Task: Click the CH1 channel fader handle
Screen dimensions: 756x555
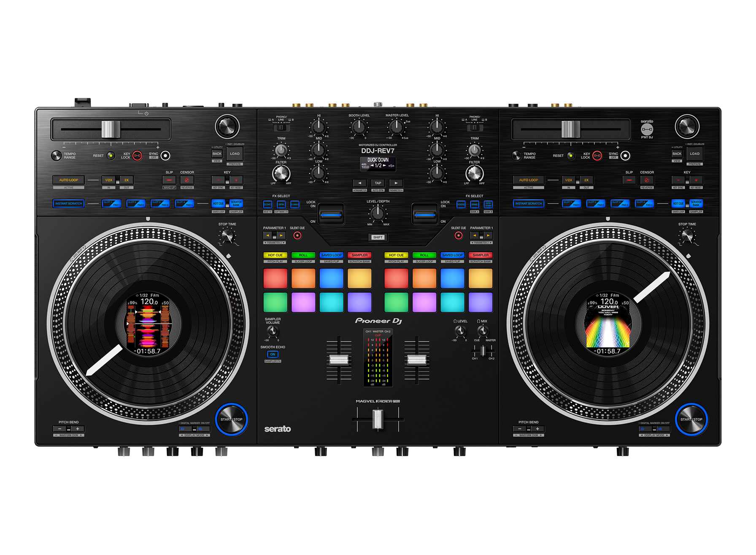Action: click(339, 360)
